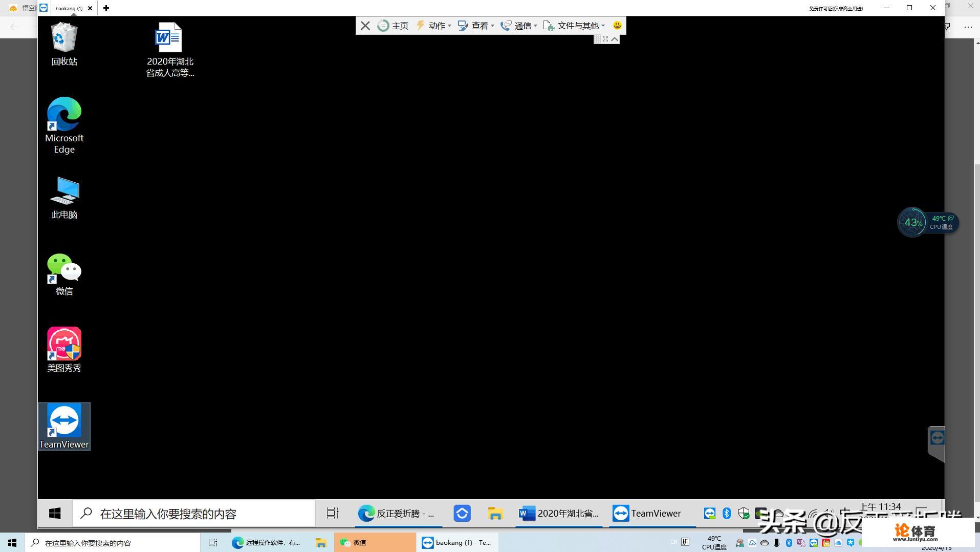This screenshot has width=980, height=552.
Task: Click the local tray TeamViewer icon
Action: click(813, 542)
